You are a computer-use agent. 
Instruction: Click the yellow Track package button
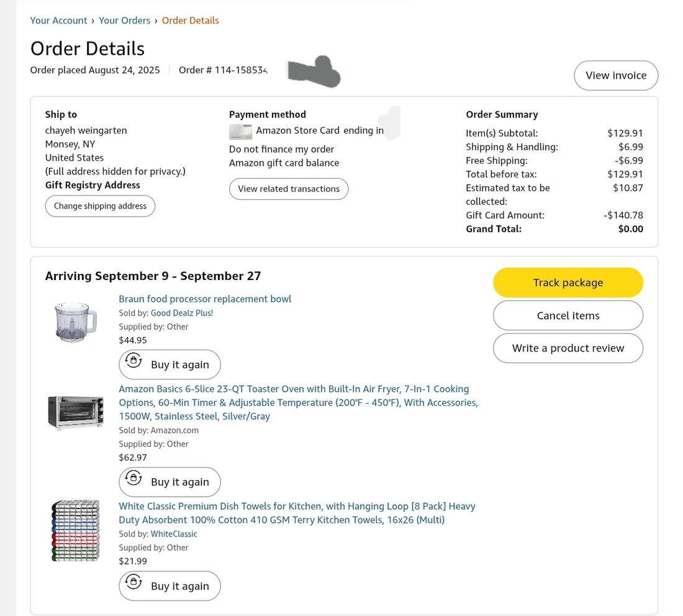coord(568,283)
